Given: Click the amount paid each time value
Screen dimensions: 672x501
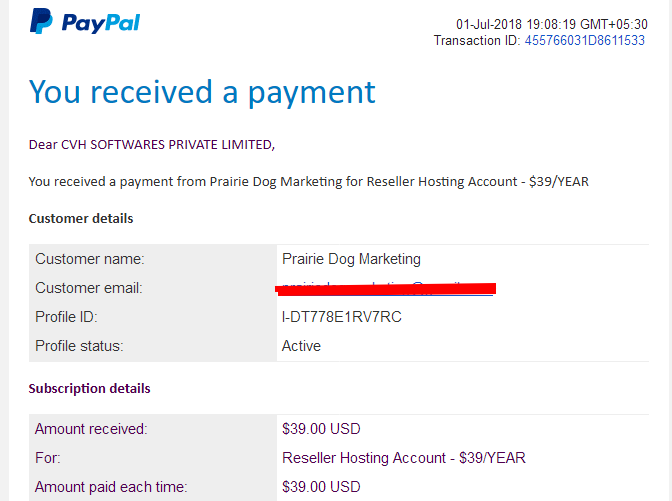Looking at the screenshot, I should (x=321, y=487).
